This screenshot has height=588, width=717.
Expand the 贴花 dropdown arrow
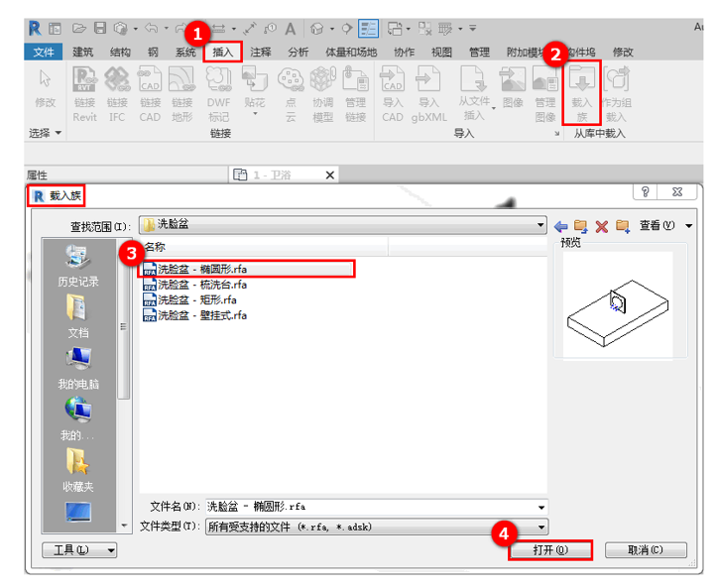pyautogui.click(x=255, y=113)
